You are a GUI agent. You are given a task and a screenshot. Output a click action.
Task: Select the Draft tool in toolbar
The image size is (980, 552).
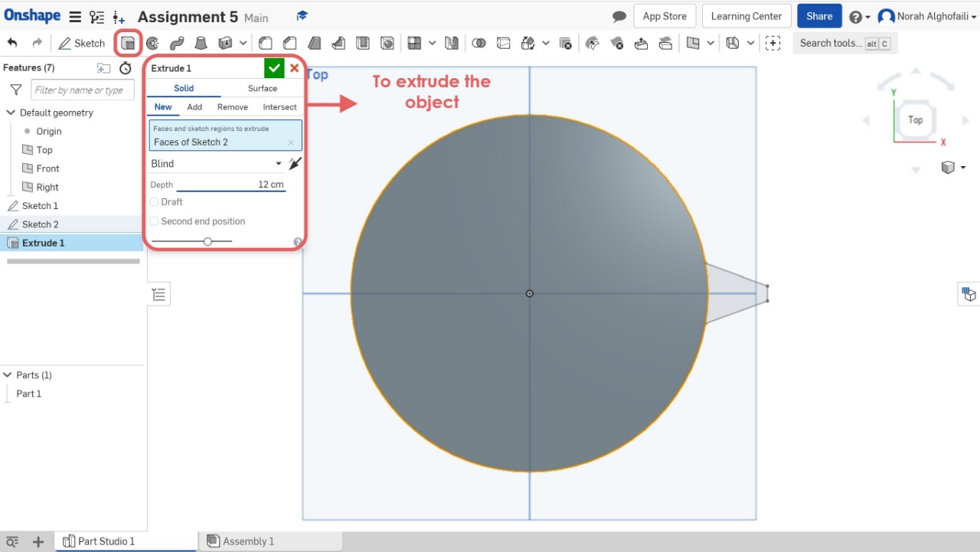pyautogui.click(x=314, y=43)
